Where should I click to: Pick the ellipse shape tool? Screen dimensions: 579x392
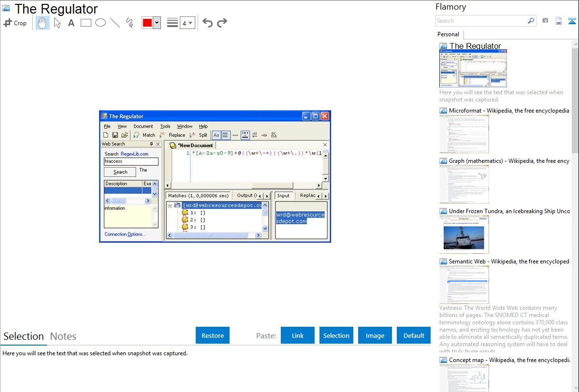pyautogui.click(x=101, y=23)
